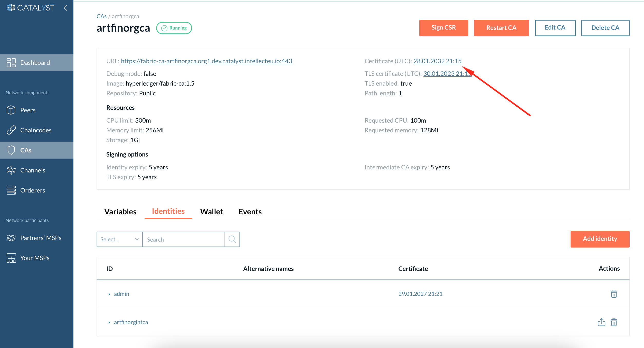Viewport: 644px width, 348px height.
Task: Click the Running status badge
Action: (x=174, y=28)
